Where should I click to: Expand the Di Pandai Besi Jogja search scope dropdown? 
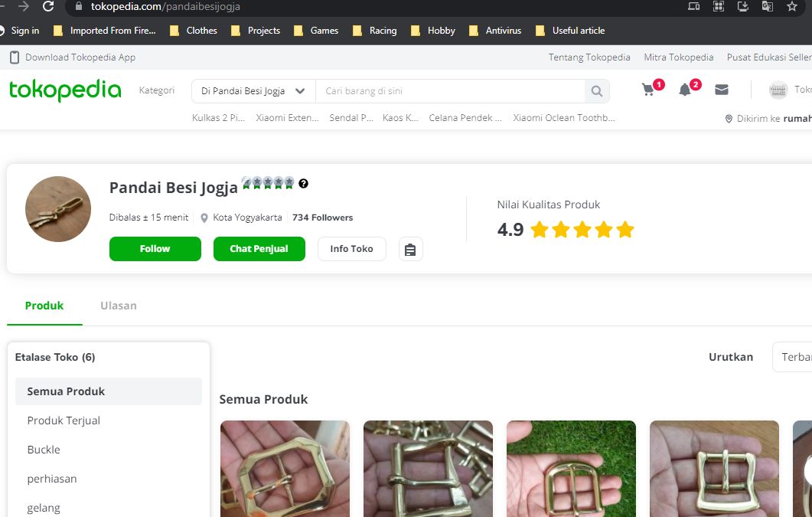(x=253, y=91)
